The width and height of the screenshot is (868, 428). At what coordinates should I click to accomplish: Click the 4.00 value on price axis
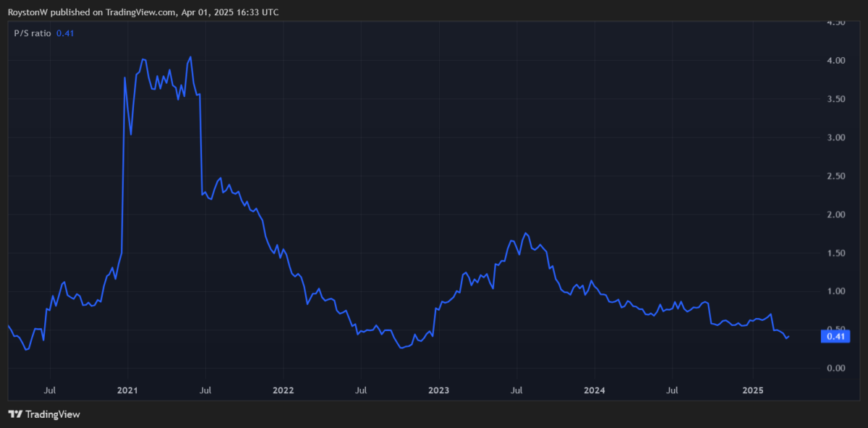(835, 61)
